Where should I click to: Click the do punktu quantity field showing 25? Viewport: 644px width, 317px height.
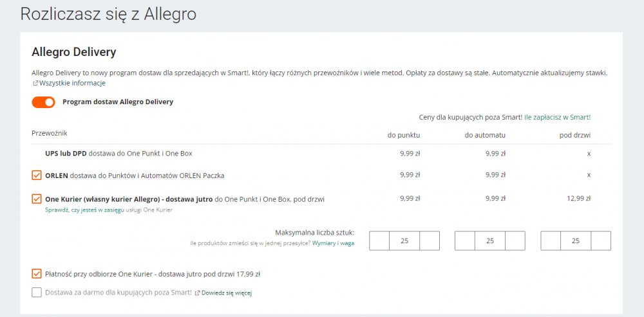click(x=404, y=240)
